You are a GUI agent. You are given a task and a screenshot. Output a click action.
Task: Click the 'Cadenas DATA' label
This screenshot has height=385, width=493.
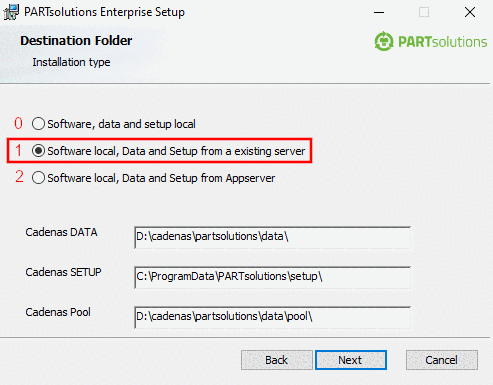61,232
